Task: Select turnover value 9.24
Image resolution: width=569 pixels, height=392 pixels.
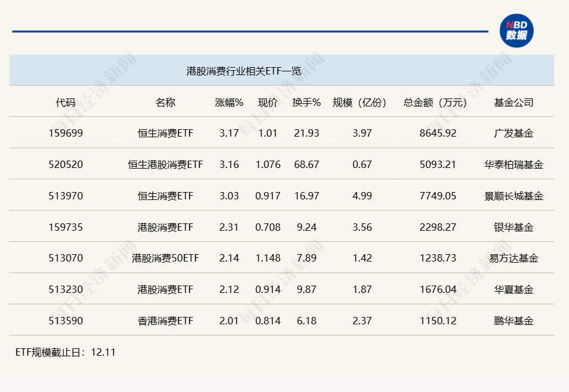Action: click(x=306, y=227)
